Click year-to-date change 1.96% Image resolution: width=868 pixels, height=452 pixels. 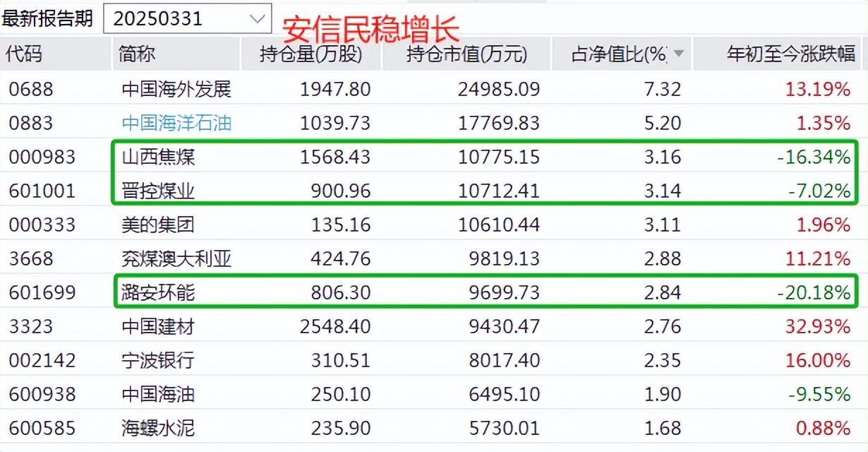[824, 225]
